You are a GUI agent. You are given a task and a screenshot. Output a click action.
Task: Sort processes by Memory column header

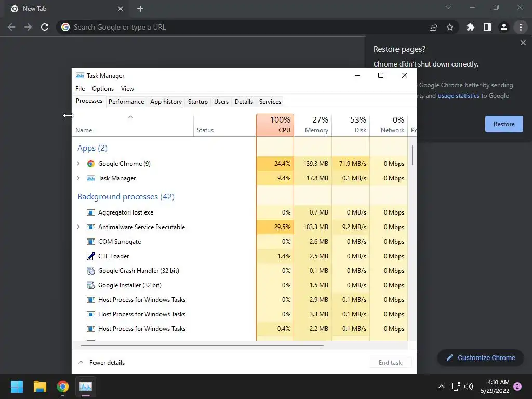coord(313,125)
